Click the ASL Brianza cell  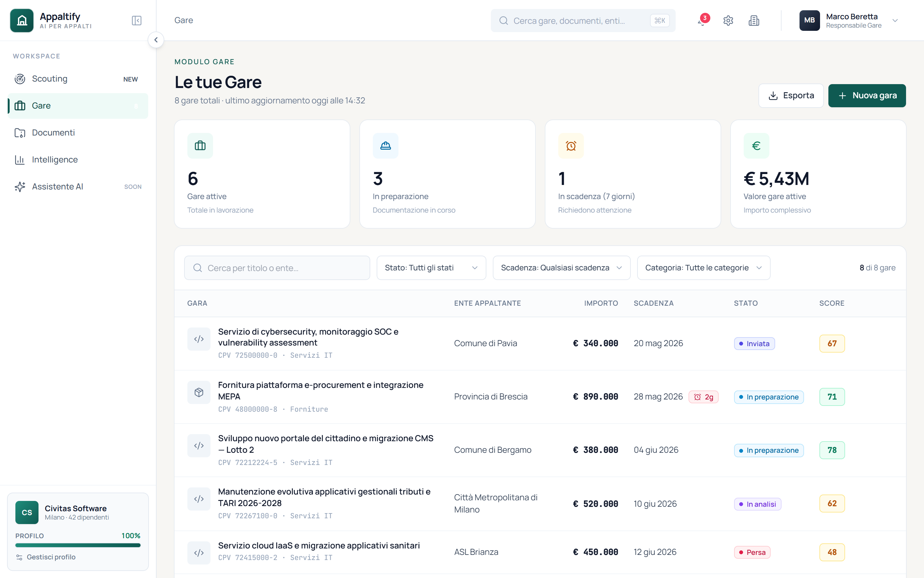point(476,552)
